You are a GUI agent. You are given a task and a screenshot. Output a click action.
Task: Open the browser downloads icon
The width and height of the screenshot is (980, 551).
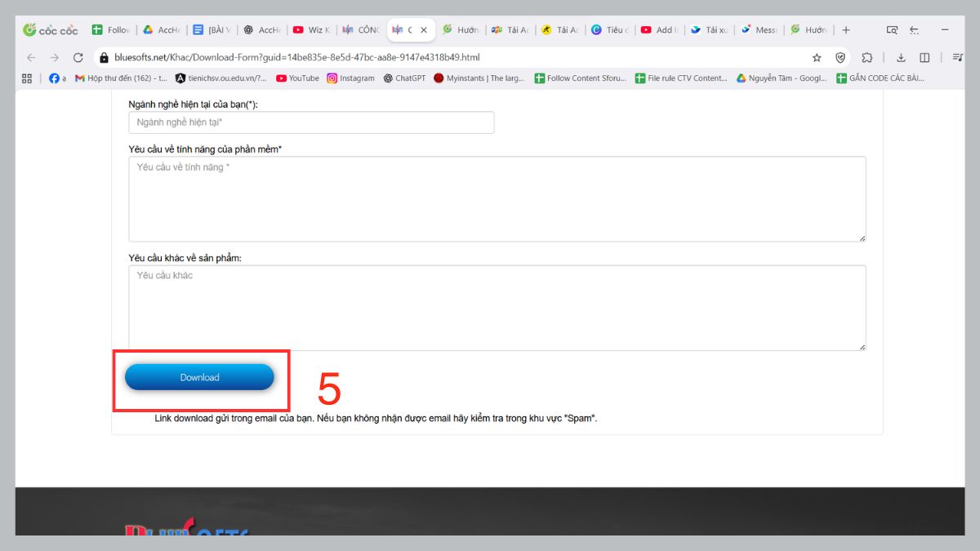tap(901, 58)
